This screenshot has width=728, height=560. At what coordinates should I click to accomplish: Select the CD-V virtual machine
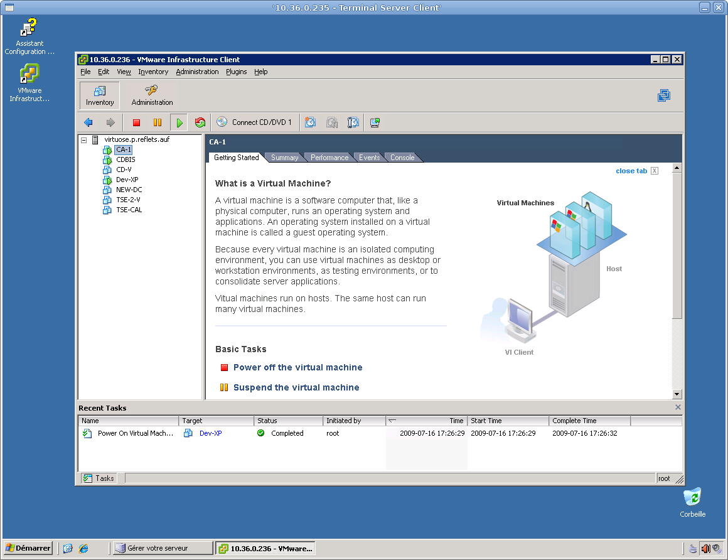coord(124,170)
